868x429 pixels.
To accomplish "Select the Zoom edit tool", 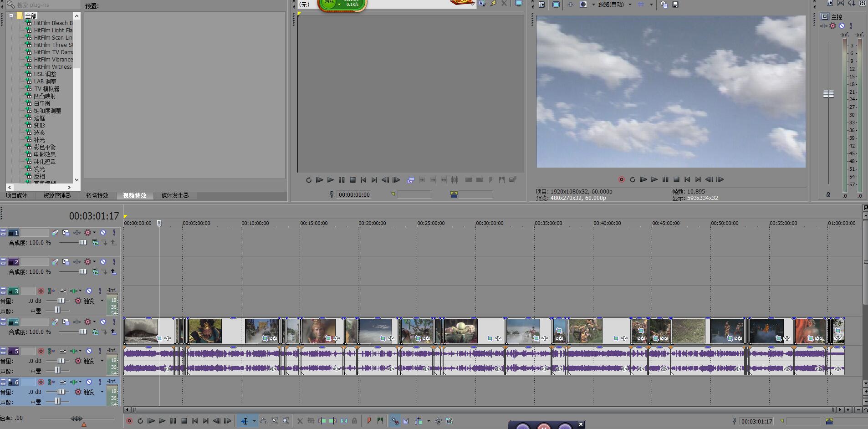I will [286, 421].
